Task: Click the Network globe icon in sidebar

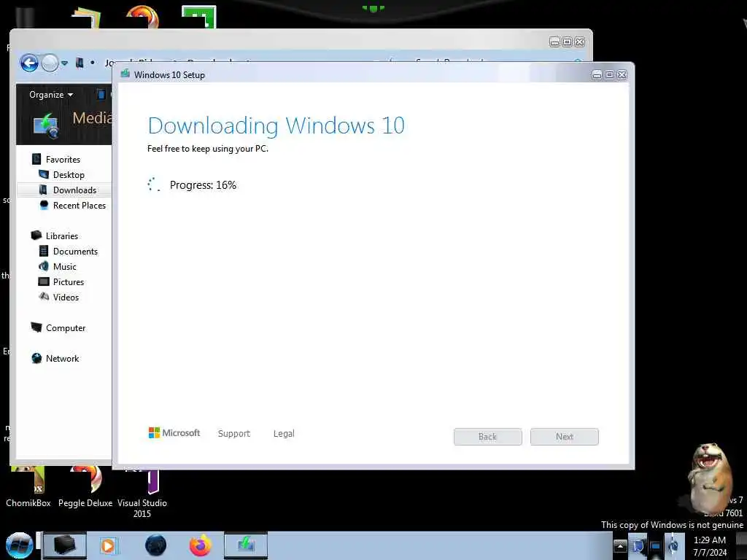Action: [36, 358]
